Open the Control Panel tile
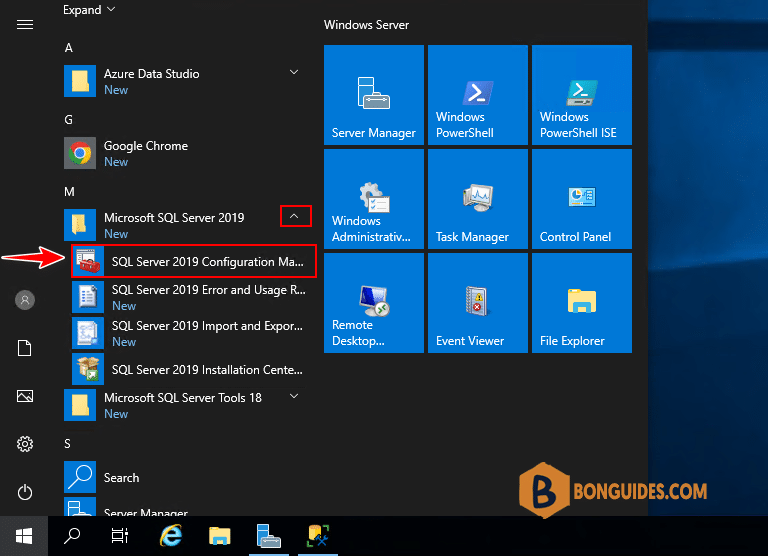The height and width of the screenshot is (556, 768). [582, 199]
